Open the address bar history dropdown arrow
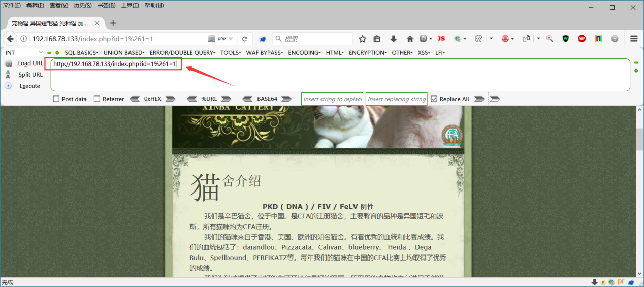 [231, 39]
